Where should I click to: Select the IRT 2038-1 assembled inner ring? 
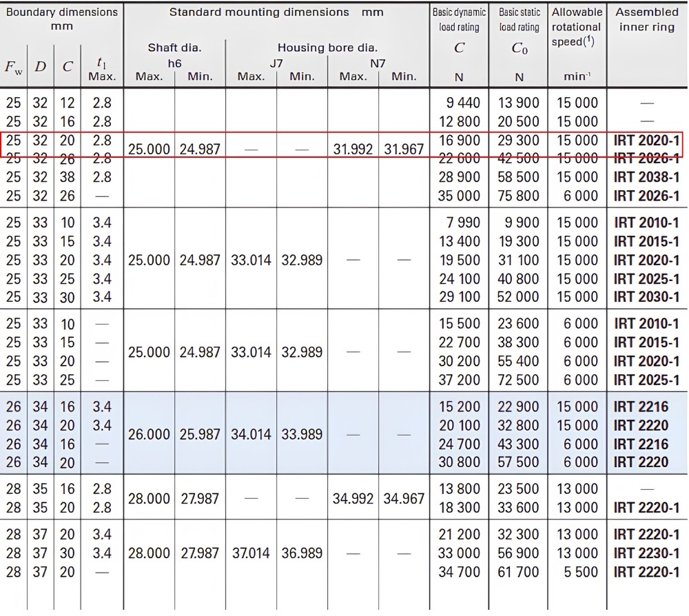pos(646,177)
